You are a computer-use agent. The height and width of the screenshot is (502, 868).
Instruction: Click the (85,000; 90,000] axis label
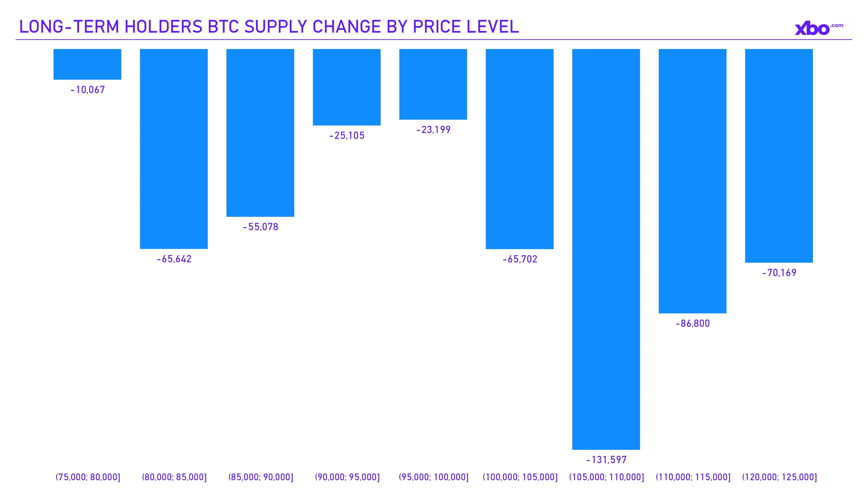(261, 477)
